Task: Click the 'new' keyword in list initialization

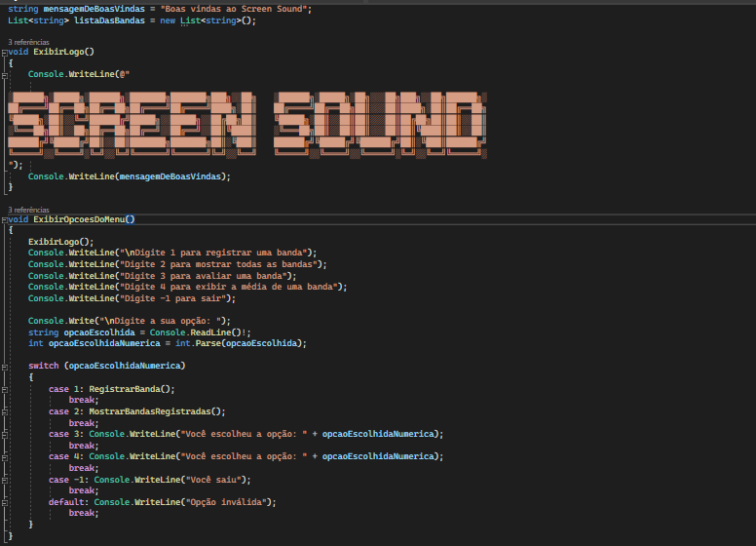Action: coord(168,20)
